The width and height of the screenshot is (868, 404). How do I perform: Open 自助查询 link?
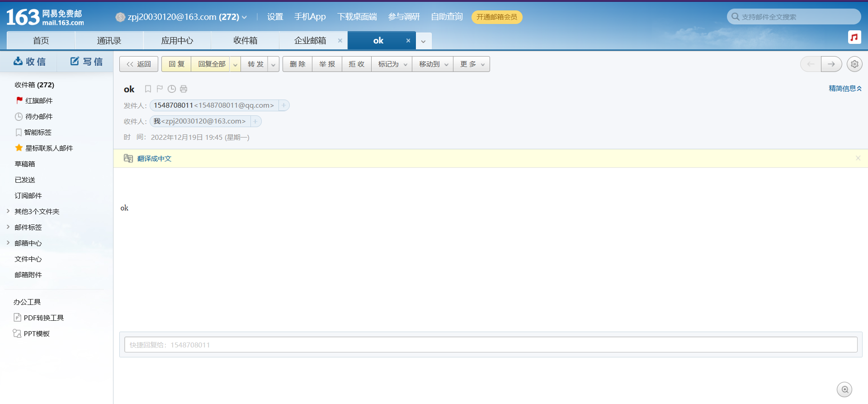[x=447, y=17]
